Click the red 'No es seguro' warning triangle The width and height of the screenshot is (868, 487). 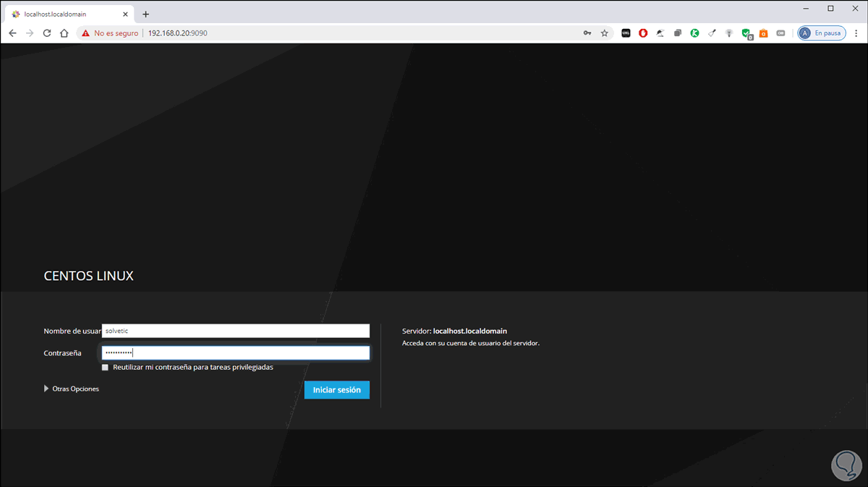85,33
